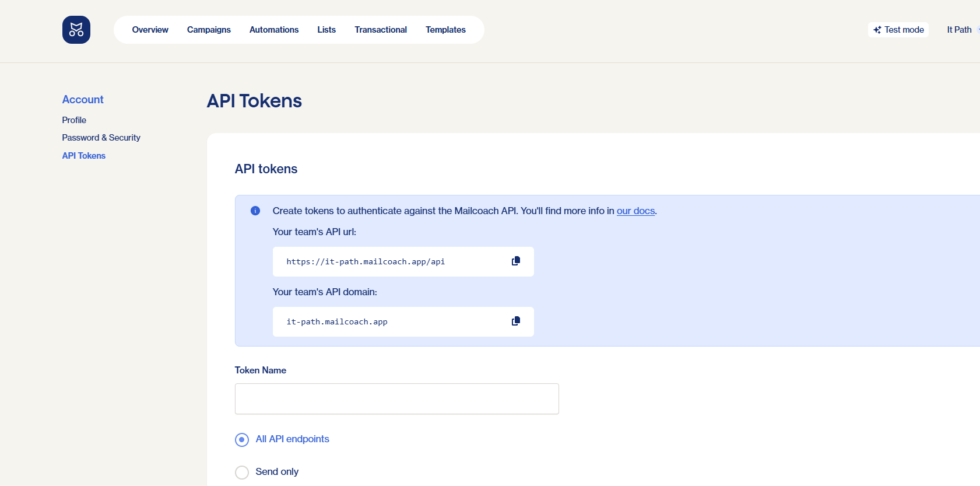Select API Tokens in sidebar
This screenshot has width=980, height=486.
[x=84, y=156]
